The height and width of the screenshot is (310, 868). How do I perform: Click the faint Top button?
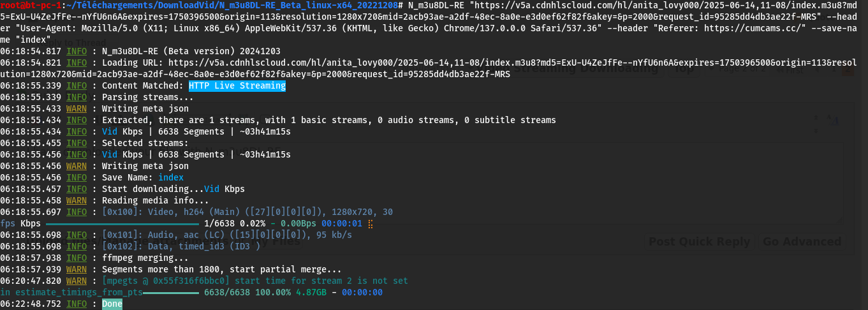[x=684, y=70]
